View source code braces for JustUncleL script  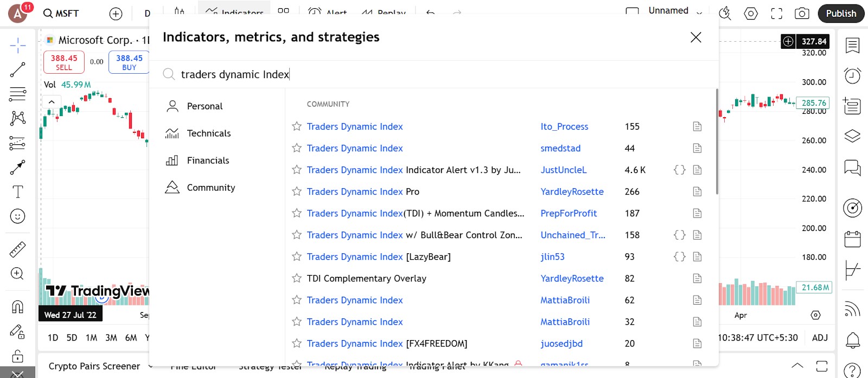[x=679, y=170]
